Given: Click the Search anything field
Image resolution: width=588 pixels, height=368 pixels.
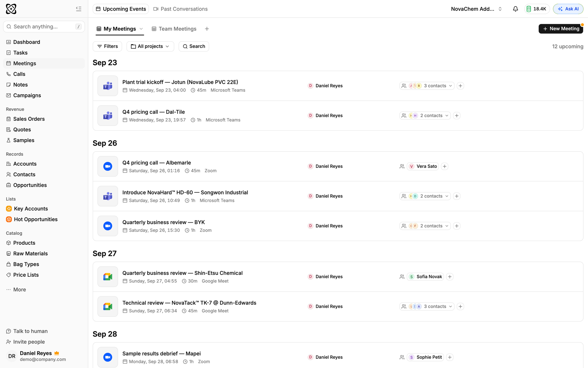Looking at the screenshot, I should pos(44,26).
